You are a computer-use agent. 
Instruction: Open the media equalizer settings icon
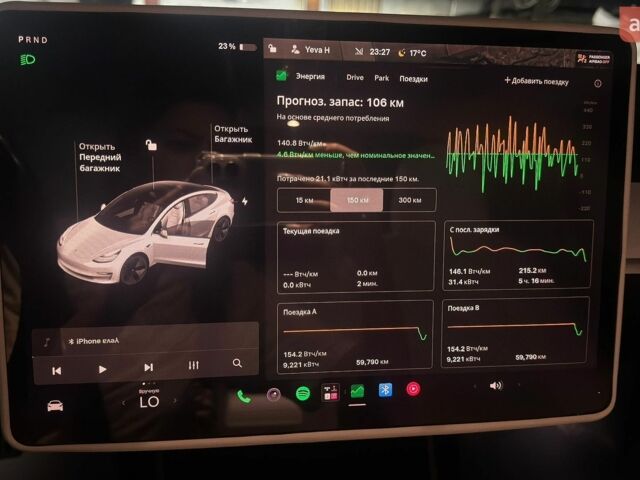[193, 365]
